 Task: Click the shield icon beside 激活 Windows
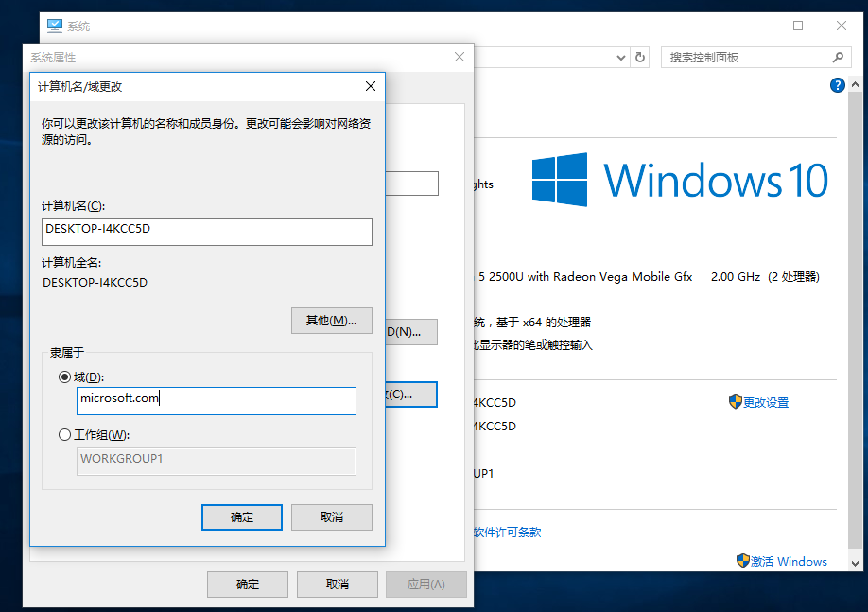point(743,561)
